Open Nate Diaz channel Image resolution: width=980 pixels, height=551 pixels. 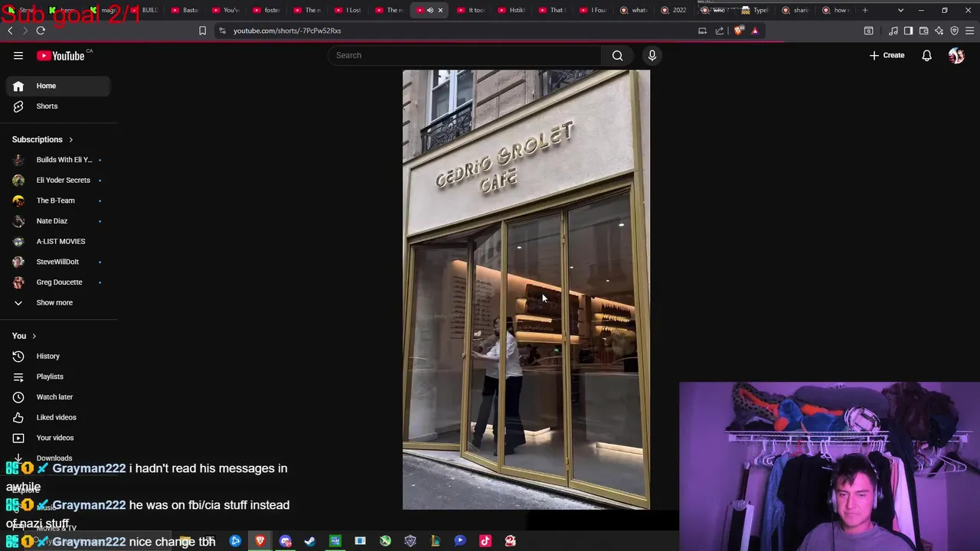tap(58, 221)
